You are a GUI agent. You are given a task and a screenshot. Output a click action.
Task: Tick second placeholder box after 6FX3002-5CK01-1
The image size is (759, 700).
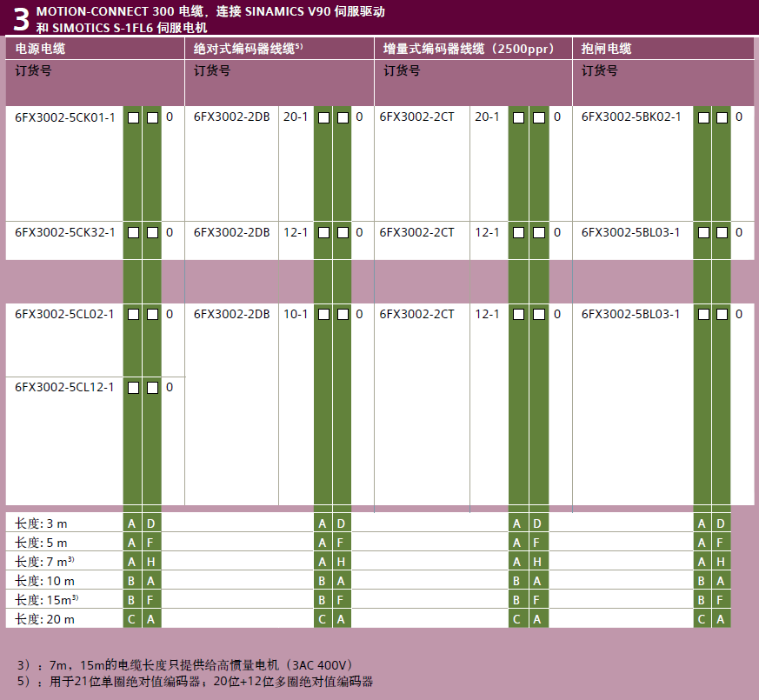152,117
